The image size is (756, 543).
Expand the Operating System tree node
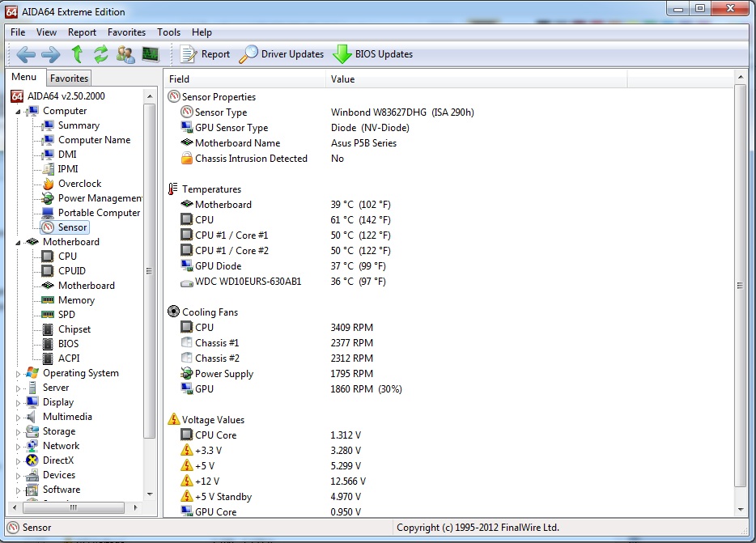click(x=18, y=374)
